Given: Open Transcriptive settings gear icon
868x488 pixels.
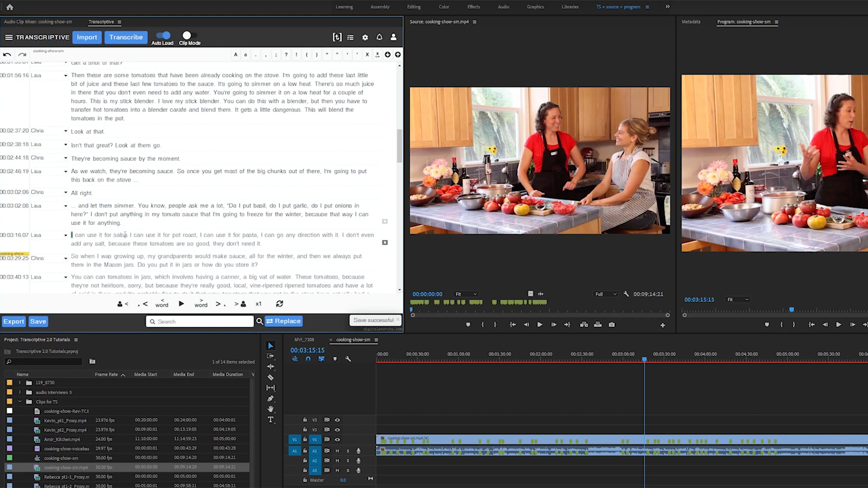Looking at the screenshot, I should click(x=365, y=38).
